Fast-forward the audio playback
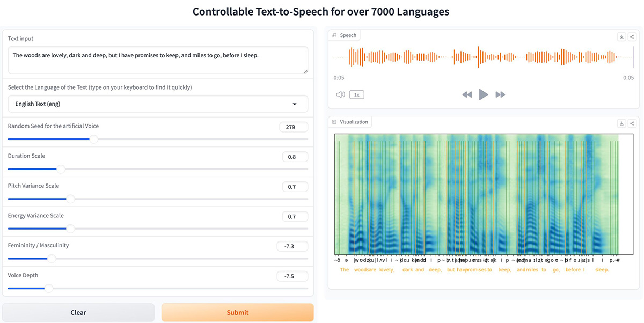Image resolution: width=644 pixels, height=323 pixels. pos(500,94)
